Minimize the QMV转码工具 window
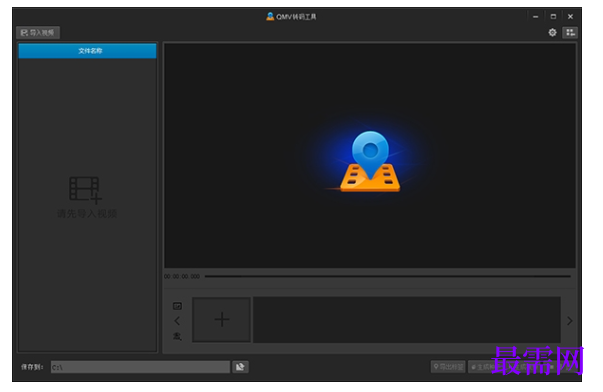Image resolution: width=603 pixels, height=392 pixels. click(535, 17)
